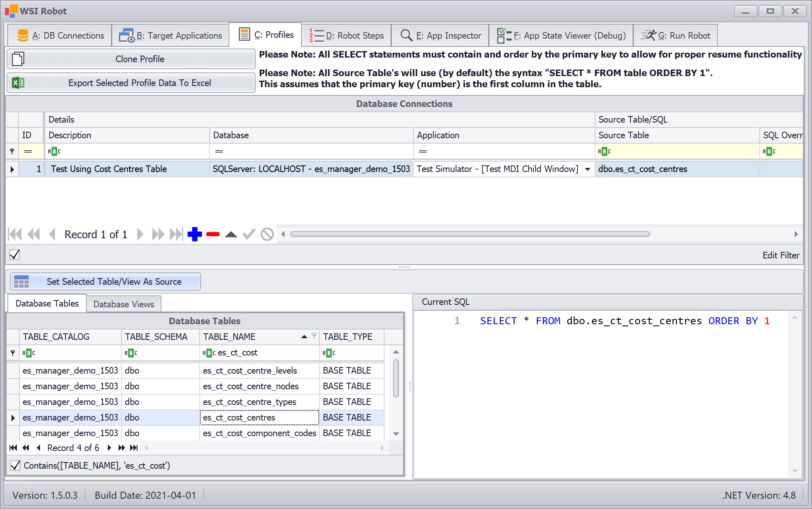Click next page arrow in connections navigator
The height and width of the screenshot is (509, 812).
(158, 234)
